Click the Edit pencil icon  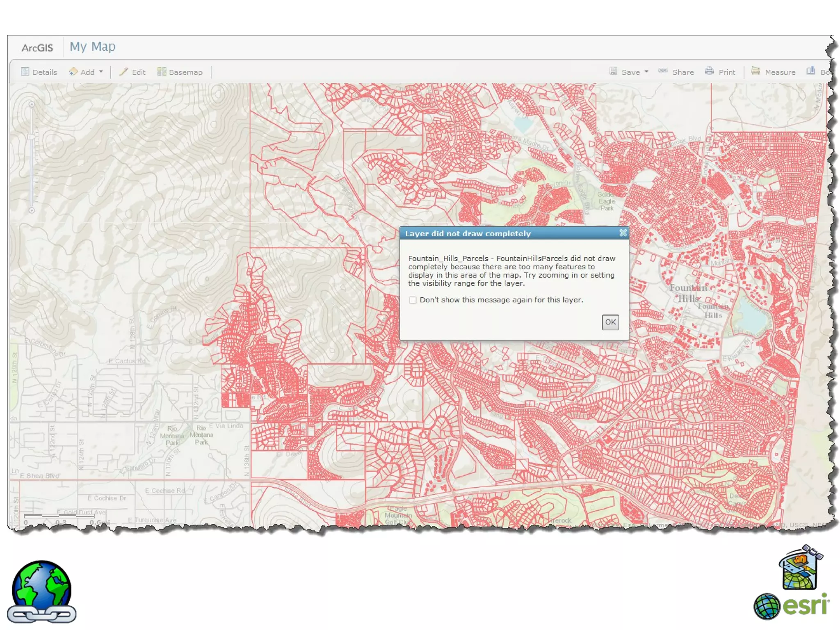point(123,72)
